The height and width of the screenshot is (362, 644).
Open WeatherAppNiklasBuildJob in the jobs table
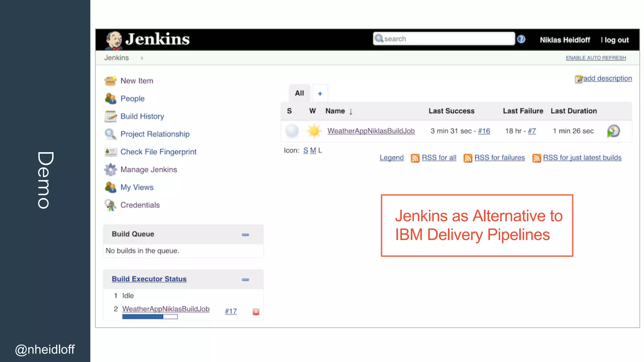click(371, 131)
